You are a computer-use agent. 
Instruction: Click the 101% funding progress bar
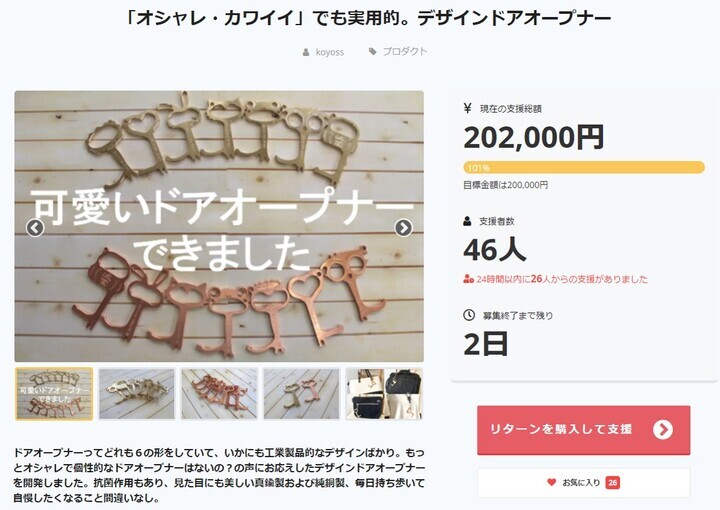point(584,168)
